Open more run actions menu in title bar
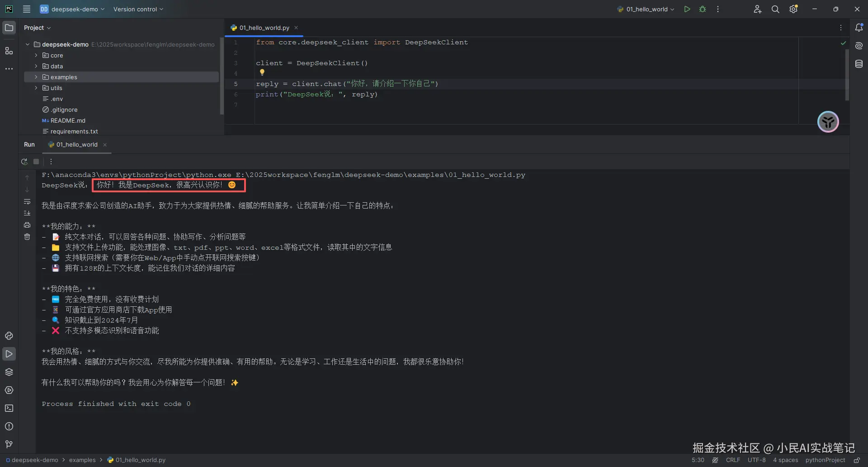Screen dimensions: 868x467 coord(718,9)
